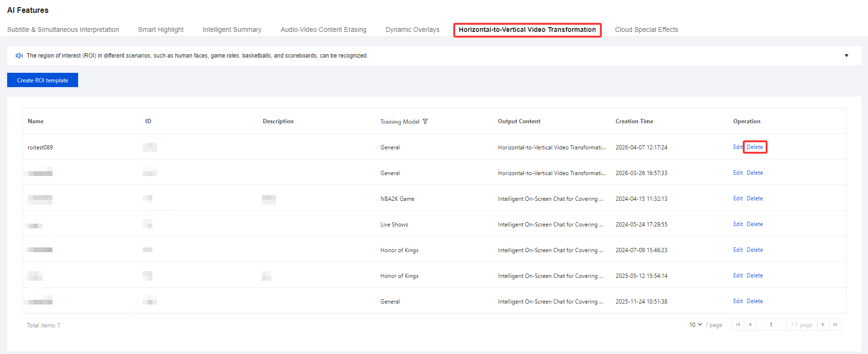Edit the NBA2K Game template row

point(738,198)
